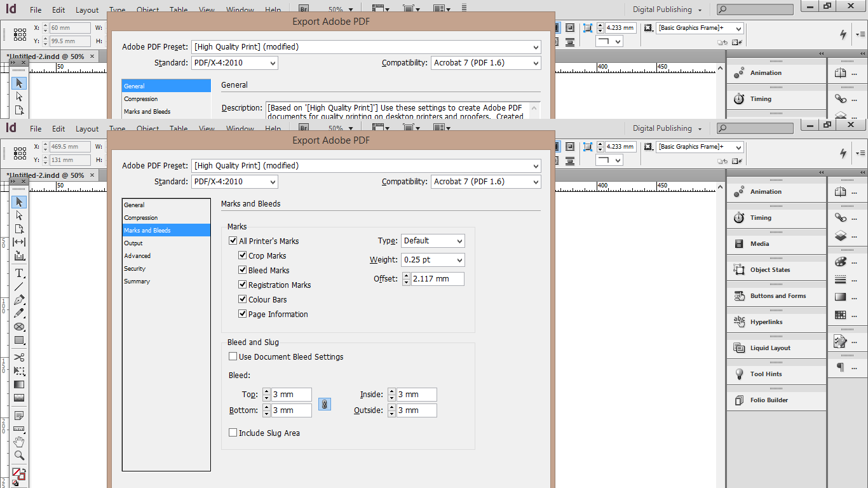Click the Offset field showing 2.117 mm
Image resolution: width=868 pixels, height=488 pixels.
point(438,279)
